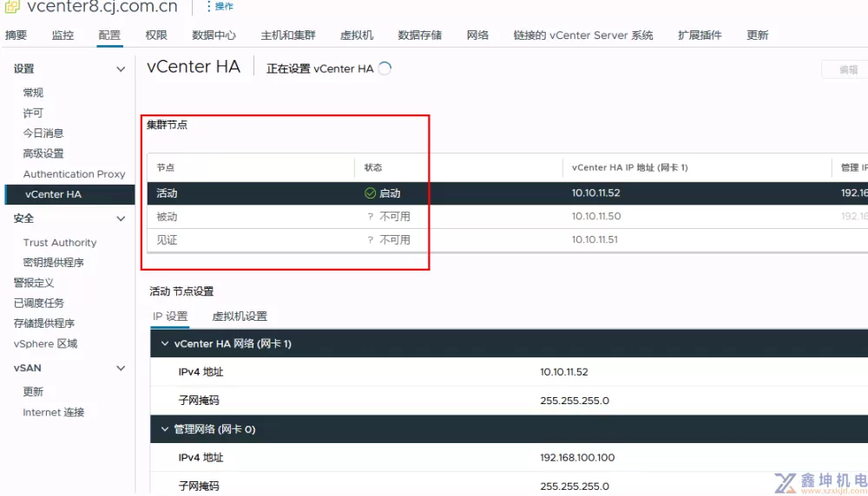
Task: Collapse the 安全 sidebar section
Action: [x=120, y=219]
